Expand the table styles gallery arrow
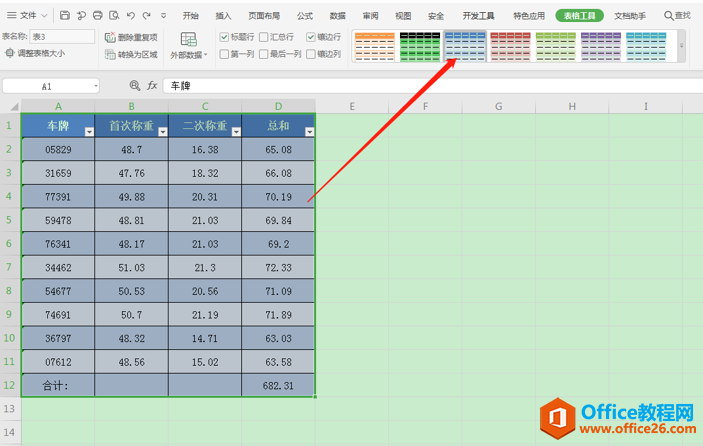 click(x=681, y=46)
